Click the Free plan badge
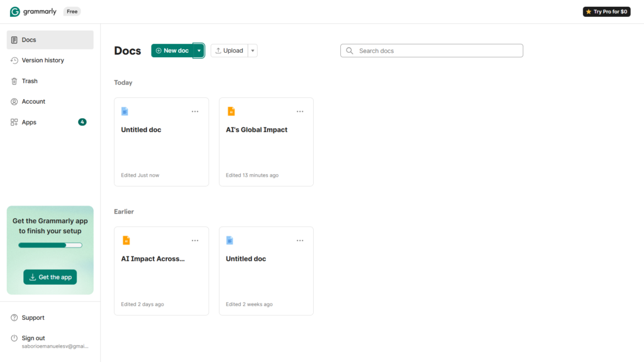This screenshot has width=644, height=362. click(72, 11)
